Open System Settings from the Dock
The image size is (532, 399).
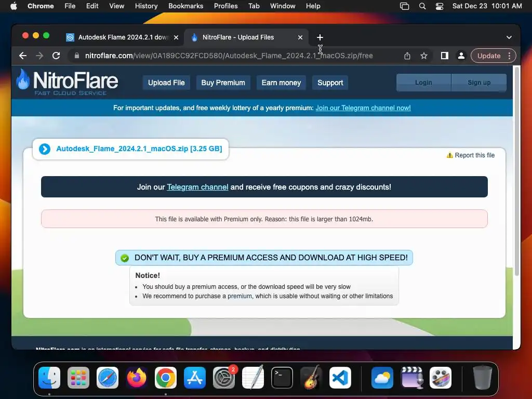[224, 378]
